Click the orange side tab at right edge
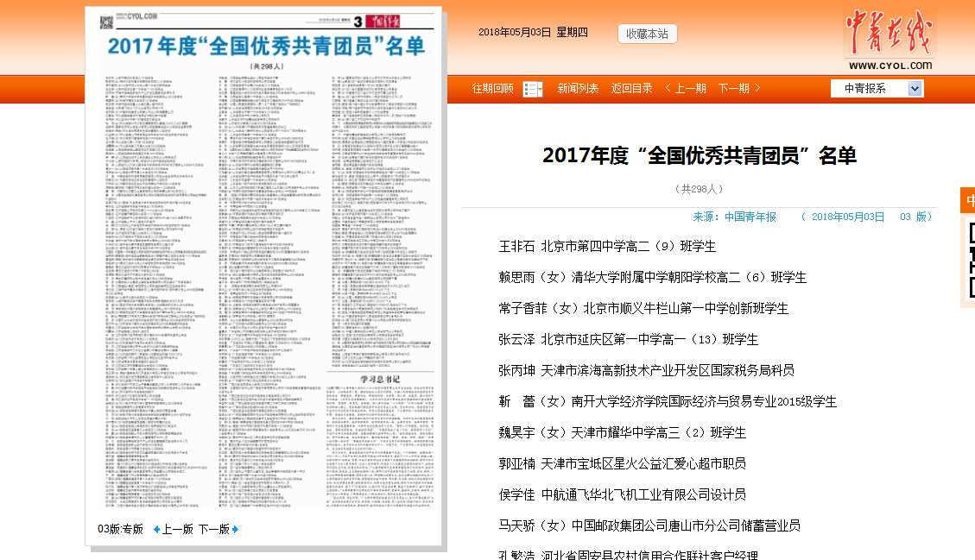975x560 pixels. coord(967,201)
